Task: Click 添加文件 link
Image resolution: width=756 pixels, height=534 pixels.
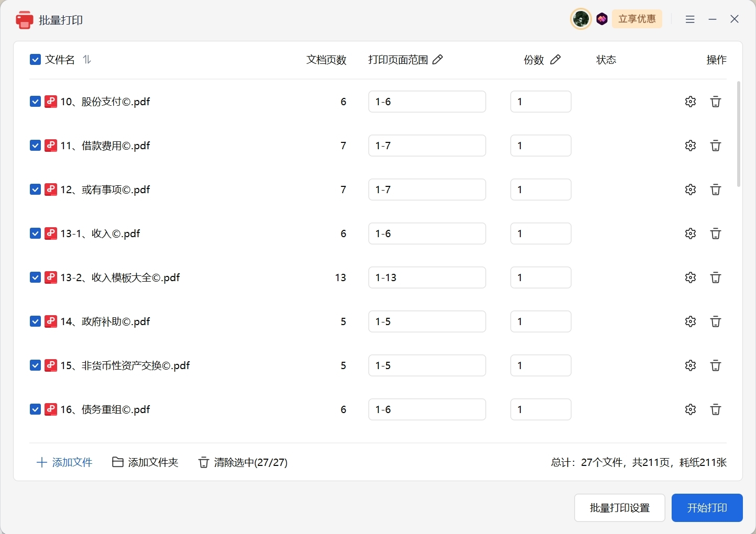Action: (x=64, y=462)
